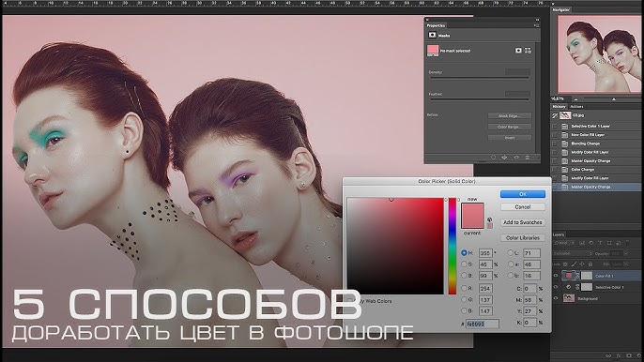Switch to the Layers tab
The height and width of the screenshot is (362, 644).
point(559,234)
